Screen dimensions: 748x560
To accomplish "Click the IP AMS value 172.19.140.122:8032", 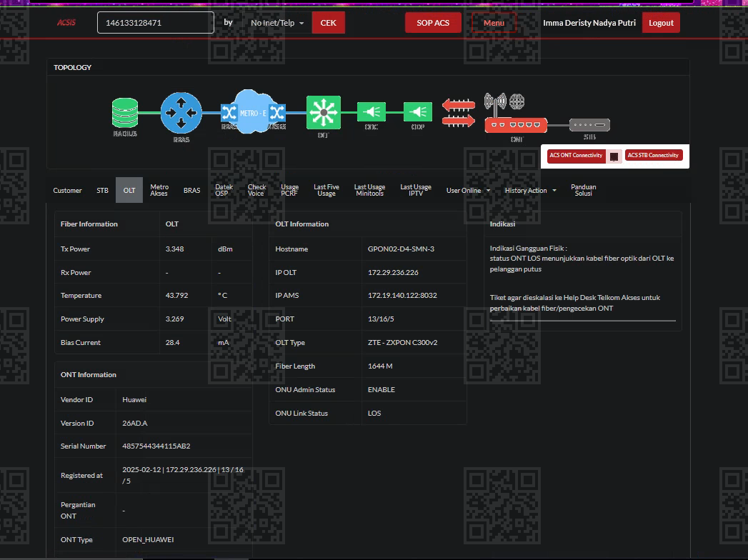I will [x=402, y=295].
